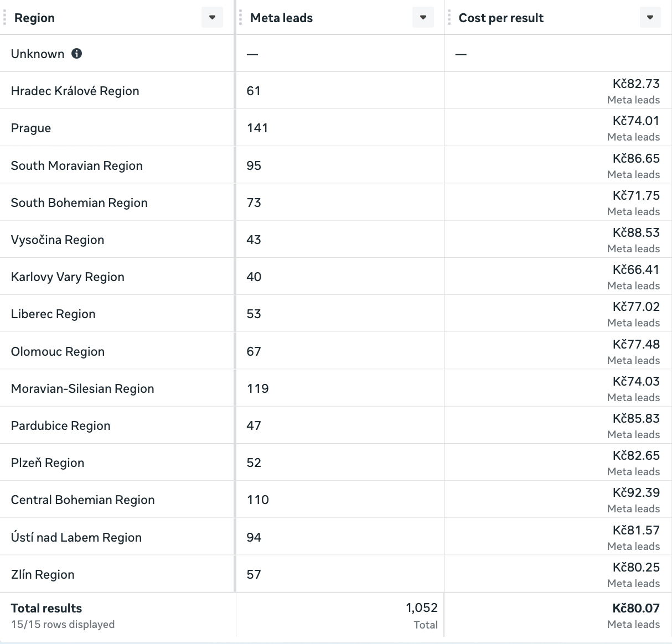This screenshot has height=644, width=672.
Task: Click the Meta leads column header label
Action: pyautogui.click(x=281, y=18)
